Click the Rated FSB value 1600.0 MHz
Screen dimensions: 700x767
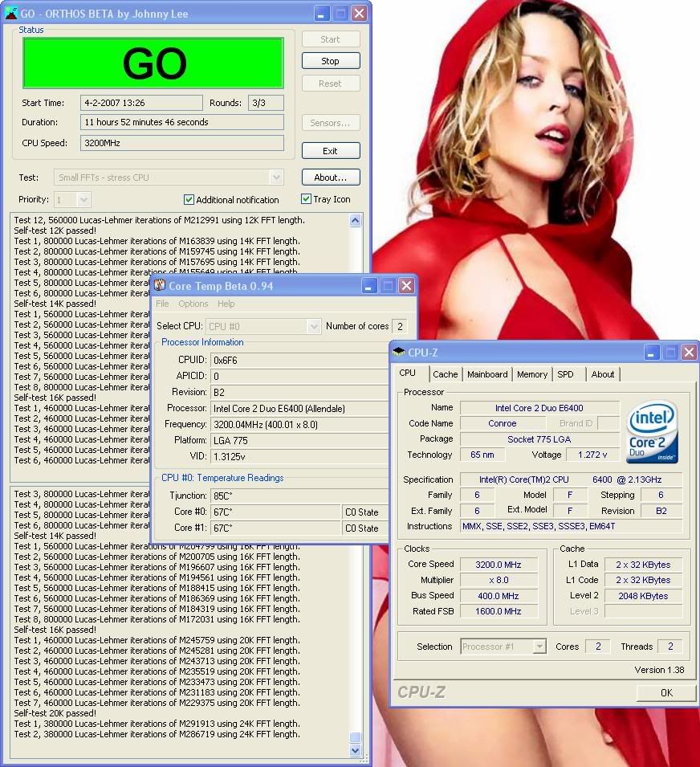click(x=499, y=611)
